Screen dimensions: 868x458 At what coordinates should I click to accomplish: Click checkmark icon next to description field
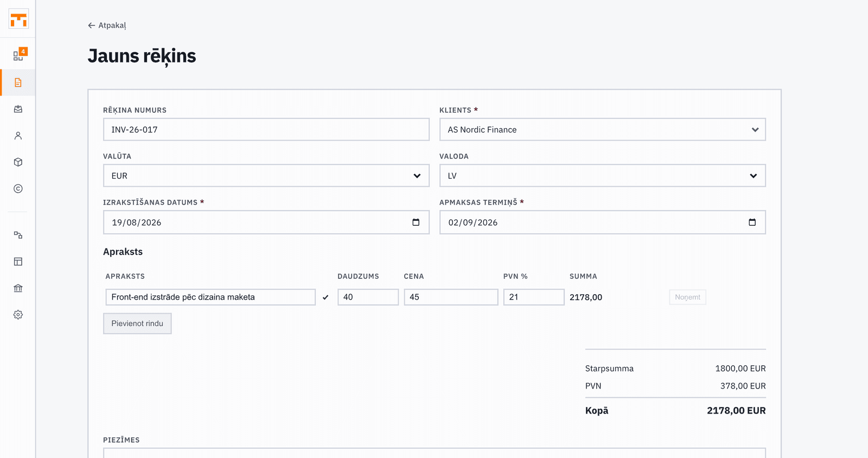pos(325,297)
